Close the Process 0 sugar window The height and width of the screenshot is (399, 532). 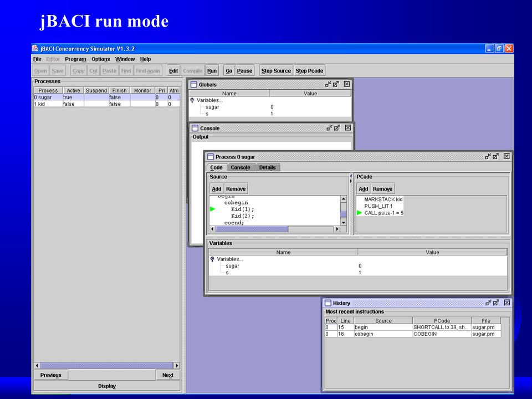tap(507, 156)
